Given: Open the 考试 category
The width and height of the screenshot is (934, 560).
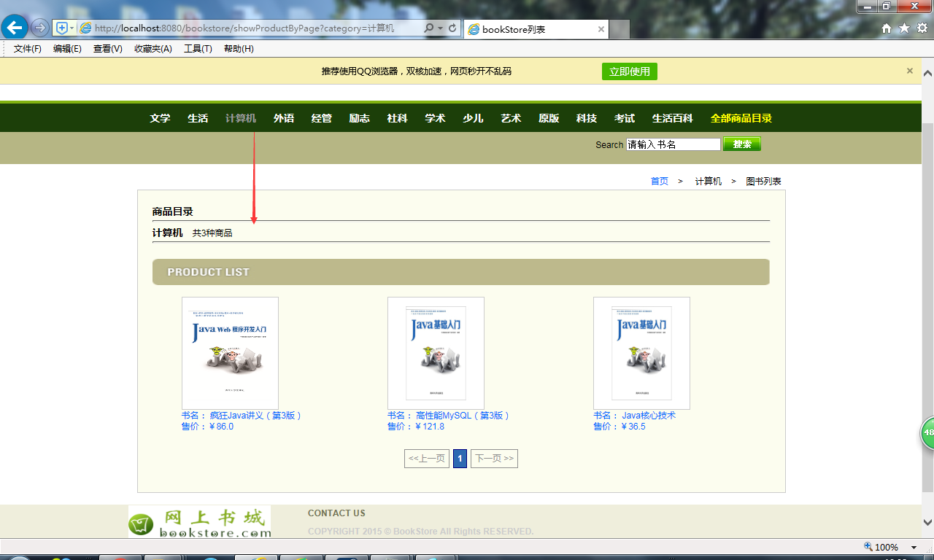Looking at the screenshot, I should [x=625, y=118].
